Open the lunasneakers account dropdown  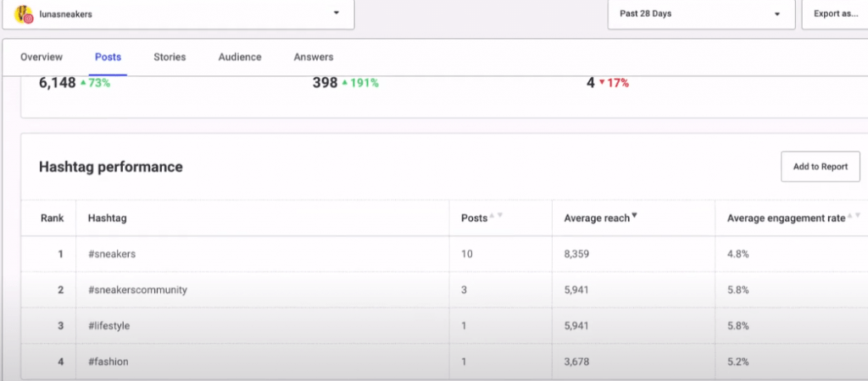[178, 14]
